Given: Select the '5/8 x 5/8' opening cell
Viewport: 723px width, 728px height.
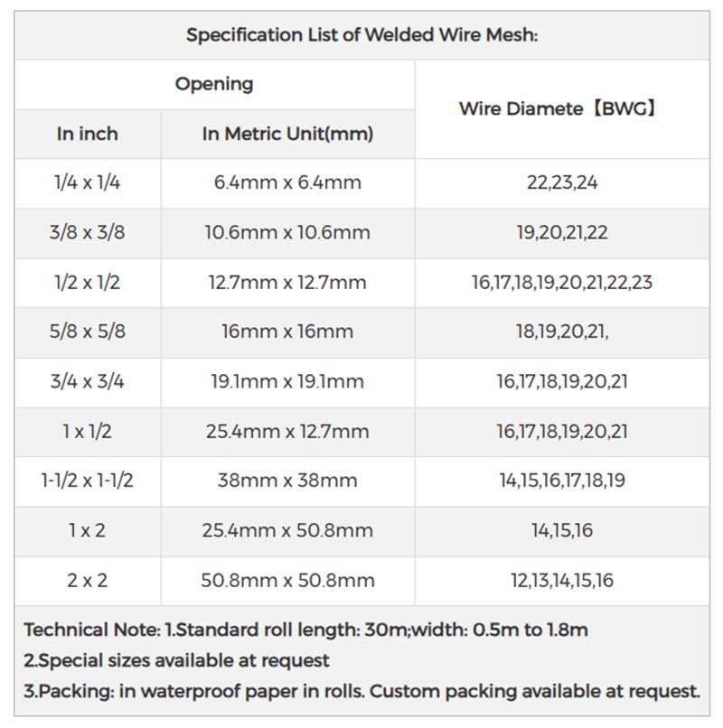Looking at the screenshot, I should [88, 331].
